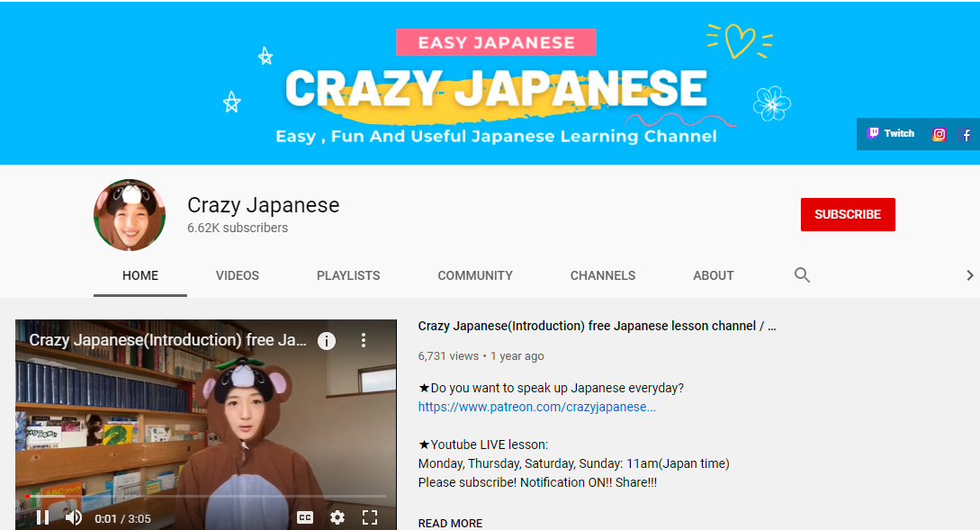Seek along the video progress bar
This screenshot has height=530, width=980.
click(206, 496)
